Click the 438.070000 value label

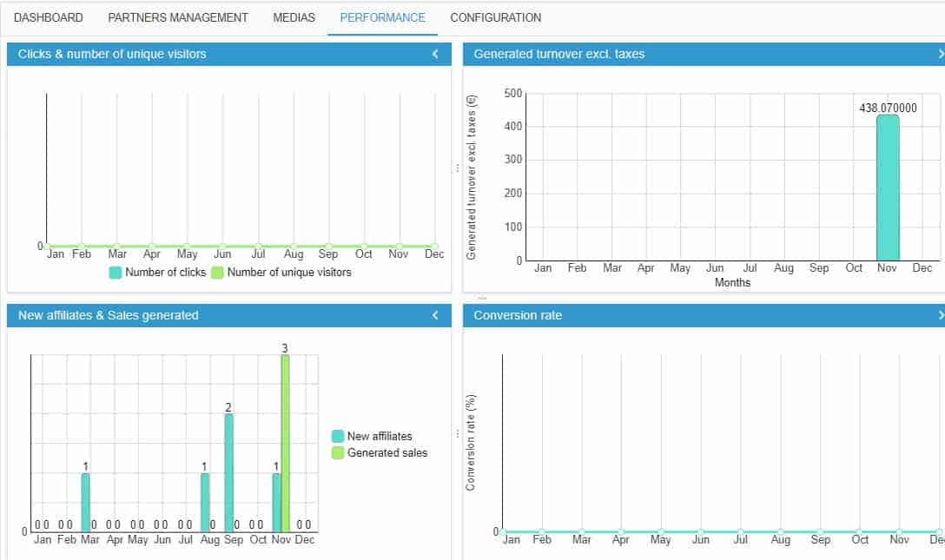pyautogui.click(x=888, y=108)
